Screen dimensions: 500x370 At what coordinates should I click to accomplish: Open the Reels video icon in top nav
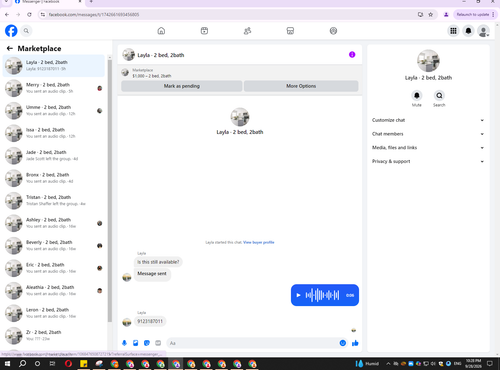click(x=204, y=31)
